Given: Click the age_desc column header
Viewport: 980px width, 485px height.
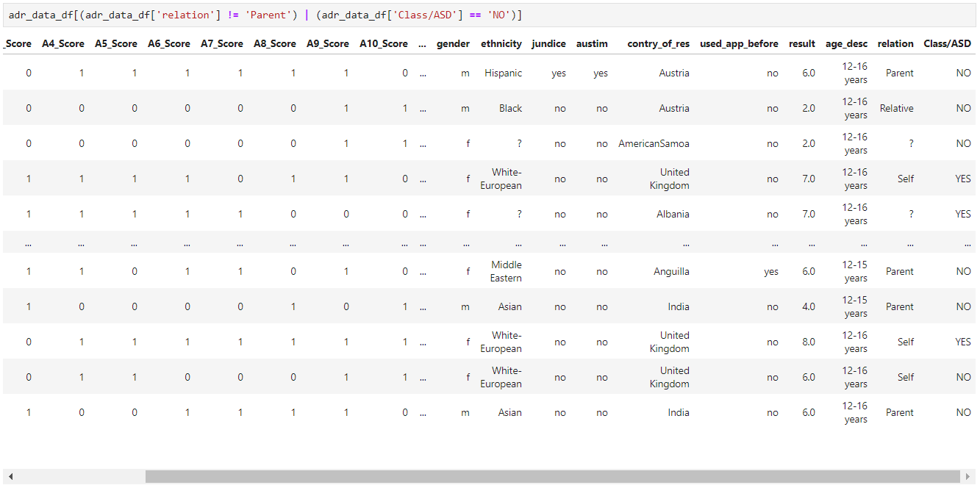Looking at the screenshot, I should (846, 43).
